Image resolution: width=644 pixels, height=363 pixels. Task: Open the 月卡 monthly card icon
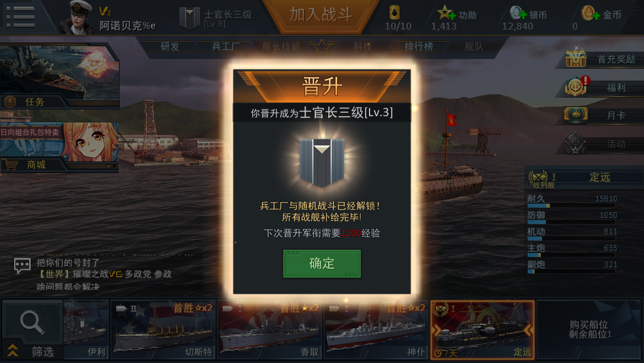(x=575, y=115)
